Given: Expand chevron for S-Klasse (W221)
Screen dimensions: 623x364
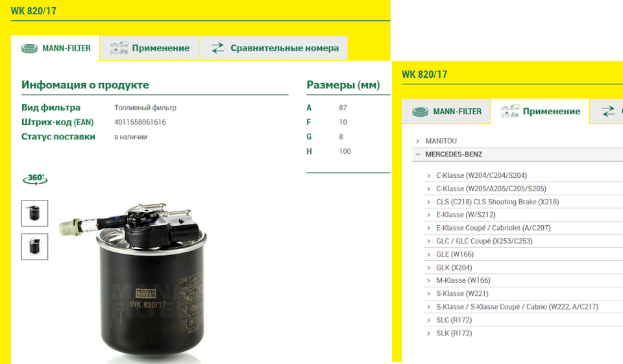Looking at the screenshot, I should pyautogui.click(x=428, y=294).
